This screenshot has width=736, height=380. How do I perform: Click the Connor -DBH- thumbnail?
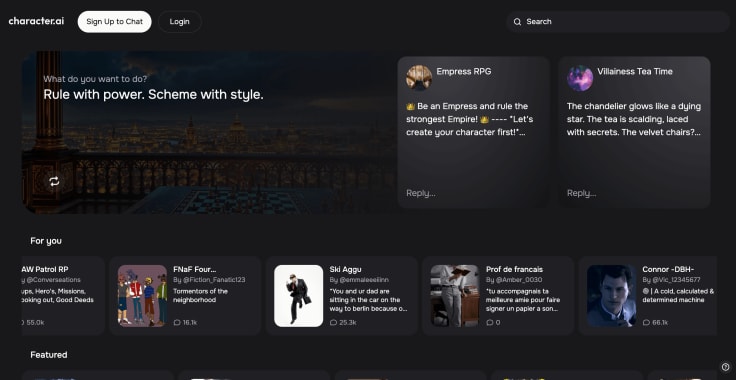click(x=611, y=296)
